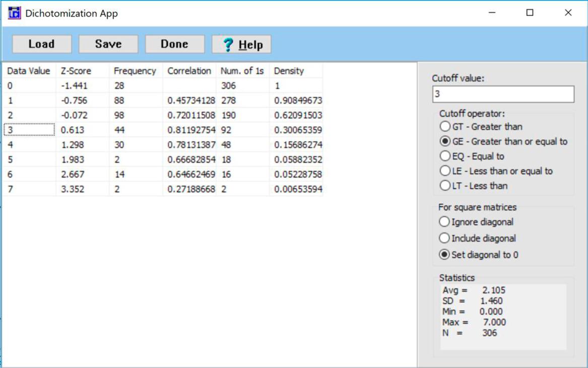Click the question mark Help icon

[228, 45]
